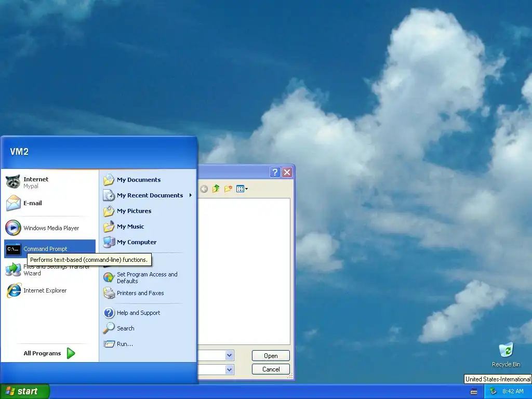Open the My Pictures folder
The height and width of the screenshot is (399, 532).
(147, 211)
